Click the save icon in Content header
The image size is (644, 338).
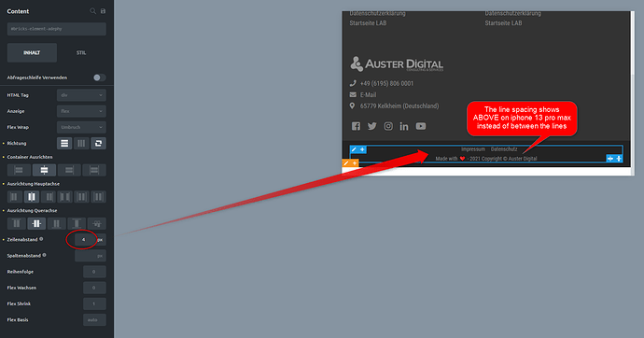103,11
